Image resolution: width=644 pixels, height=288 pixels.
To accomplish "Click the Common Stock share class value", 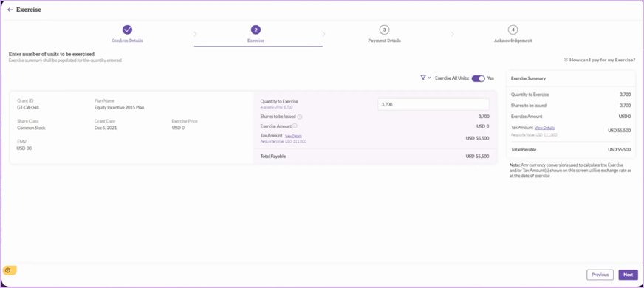I will pos(31,128).
